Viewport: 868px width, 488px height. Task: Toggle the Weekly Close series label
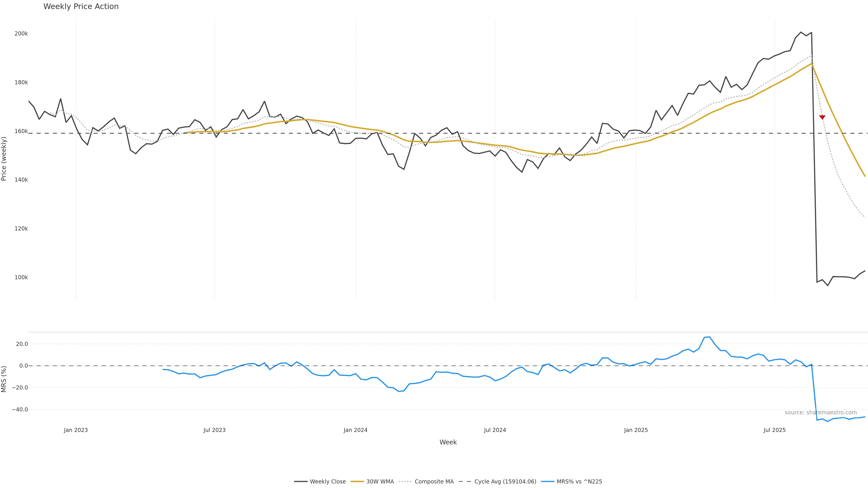click(328, 482)
